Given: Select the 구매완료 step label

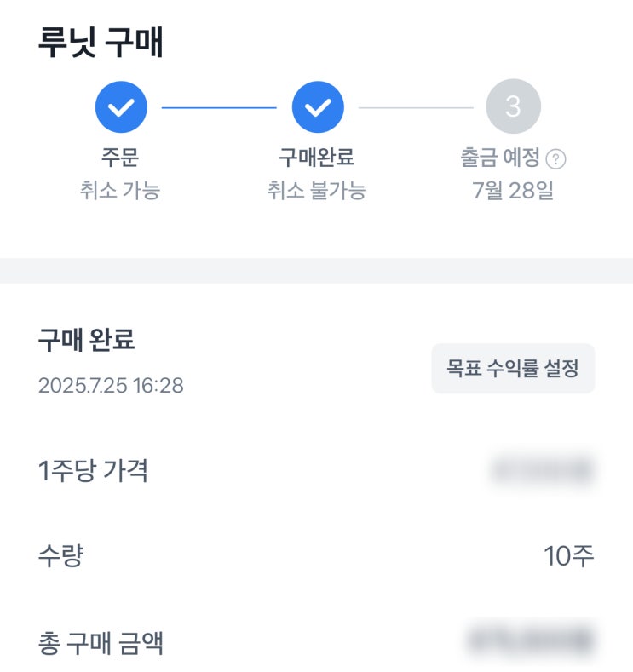Looking at the screenshot, I should tap(317, 158).
